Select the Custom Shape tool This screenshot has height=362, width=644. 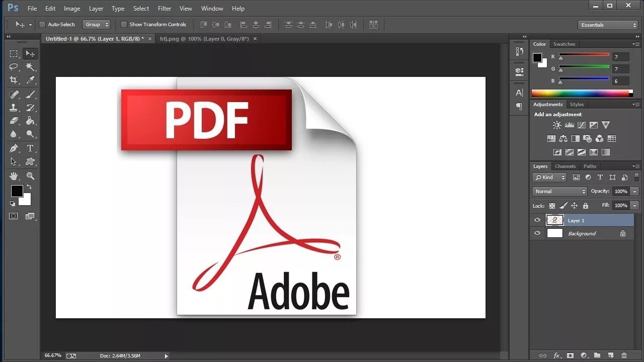coord(30,162)
